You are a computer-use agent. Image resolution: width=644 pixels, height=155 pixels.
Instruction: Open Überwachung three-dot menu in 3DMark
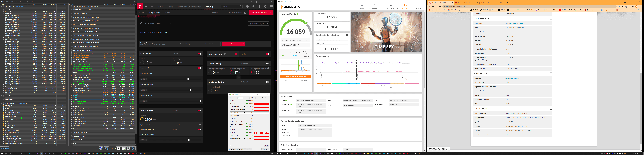420,56
